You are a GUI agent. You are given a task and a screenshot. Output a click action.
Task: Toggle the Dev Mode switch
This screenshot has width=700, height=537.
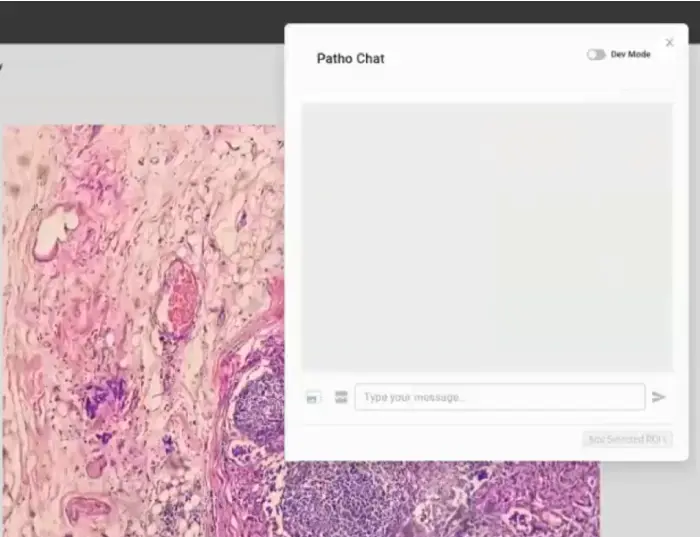click(x=596, y=55)
